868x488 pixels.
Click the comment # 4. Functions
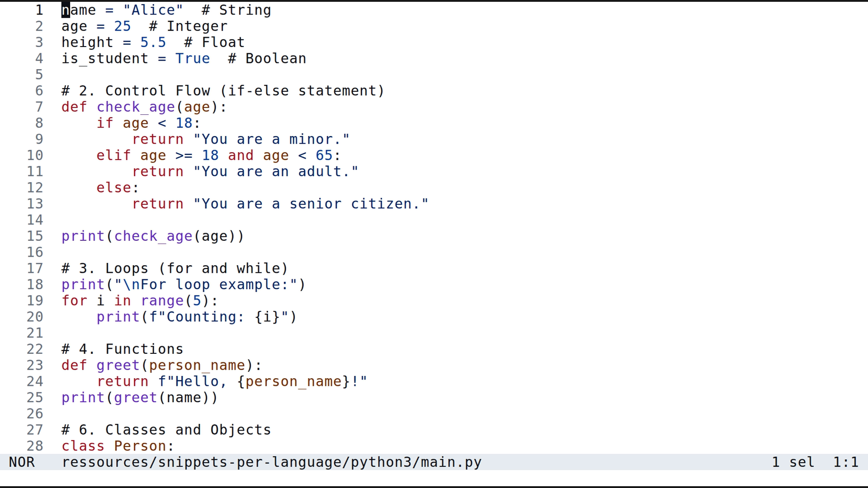click(x=122, y=348)
